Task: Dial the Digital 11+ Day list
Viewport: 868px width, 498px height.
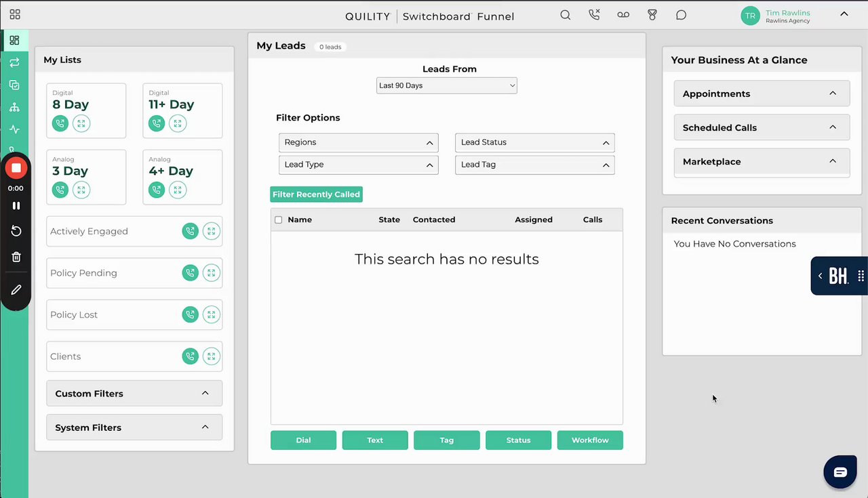Action: click(157, 123)
